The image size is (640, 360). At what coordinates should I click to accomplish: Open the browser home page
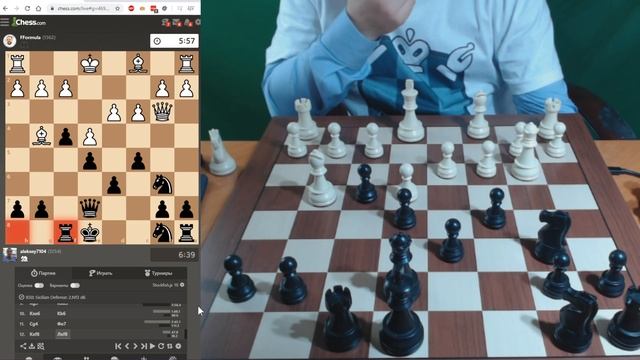(38, 8)
